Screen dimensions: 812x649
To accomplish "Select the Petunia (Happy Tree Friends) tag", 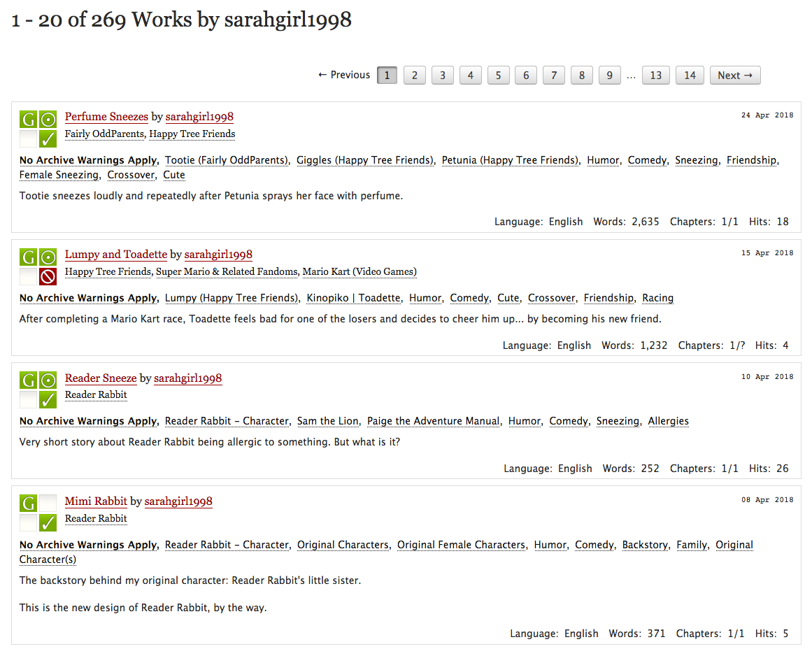I will point(510,160).
